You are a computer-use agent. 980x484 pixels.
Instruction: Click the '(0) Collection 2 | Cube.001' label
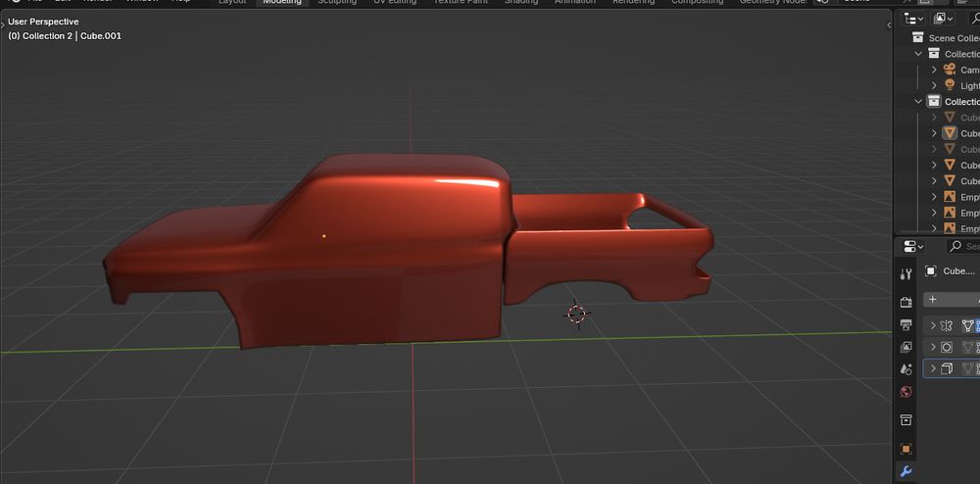65,36
